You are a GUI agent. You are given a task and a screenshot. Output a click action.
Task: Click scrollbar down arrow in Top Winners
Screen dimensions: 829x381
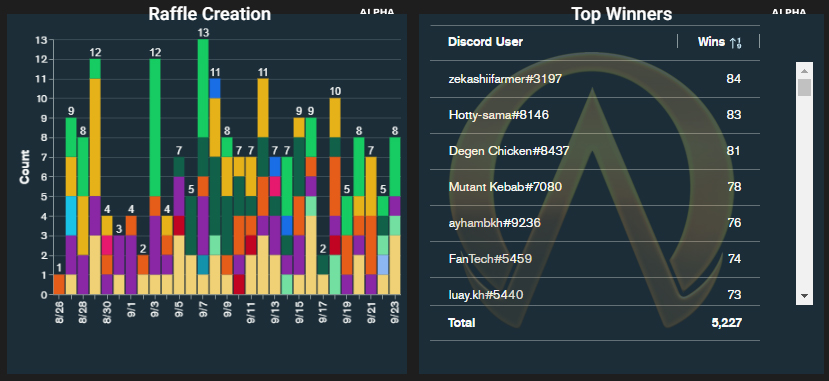804,295
